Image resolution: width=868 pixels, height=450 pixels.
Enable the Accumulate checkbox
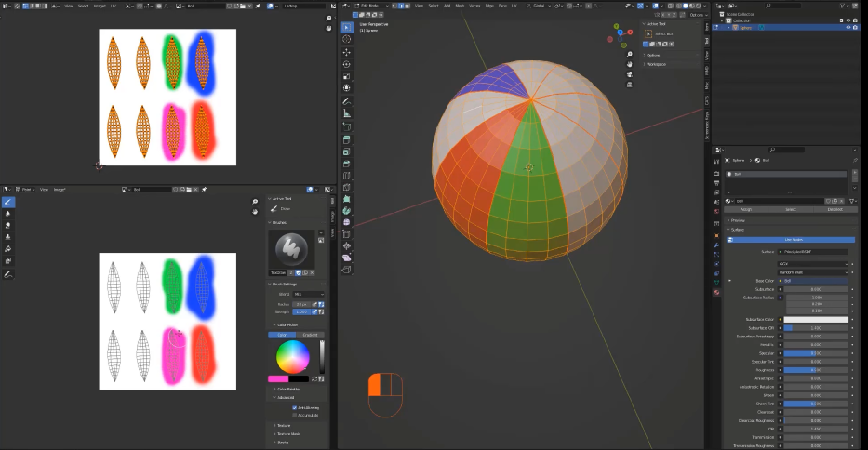tap(295, 415)
